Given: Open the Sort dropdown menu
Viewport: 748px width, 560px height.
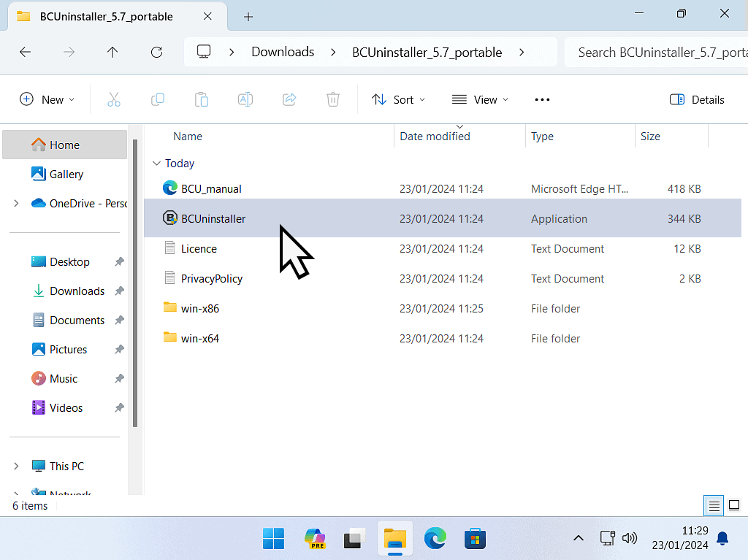Looking at the screenshot, I should click(x=398, y=100).
